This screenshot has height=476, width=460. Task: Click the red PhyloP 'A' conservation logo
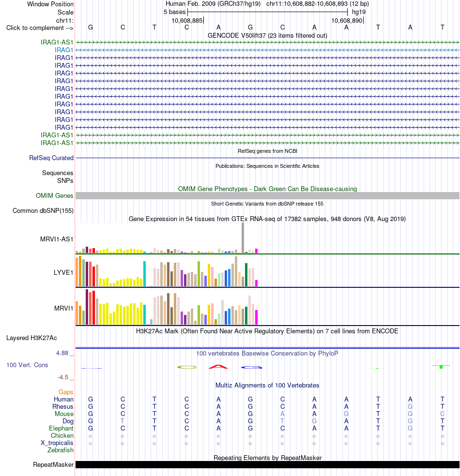[x=218, y=367]
